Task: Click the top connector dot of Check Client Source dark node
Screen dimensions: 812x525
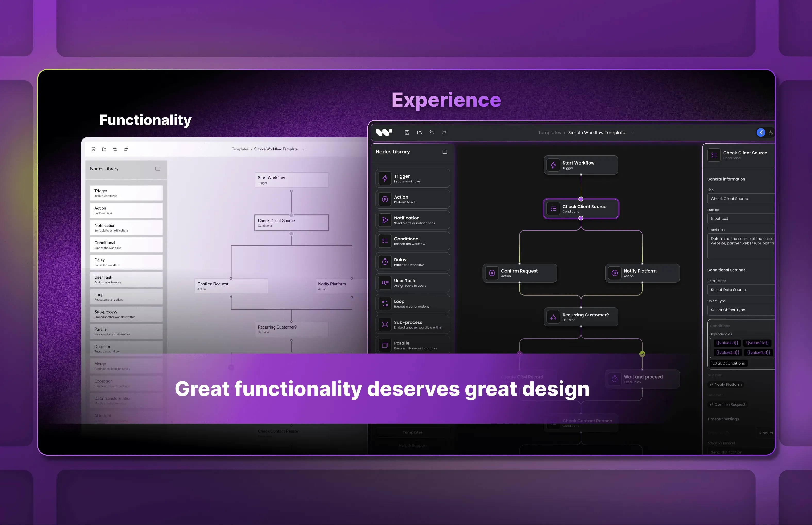Action: pos(581,199)
